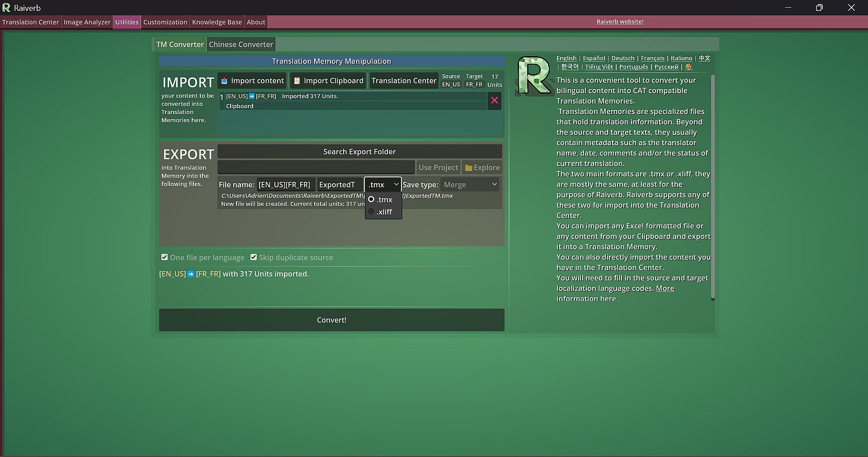
Task: Click the Use Project button
Action: tap(439, 167)
